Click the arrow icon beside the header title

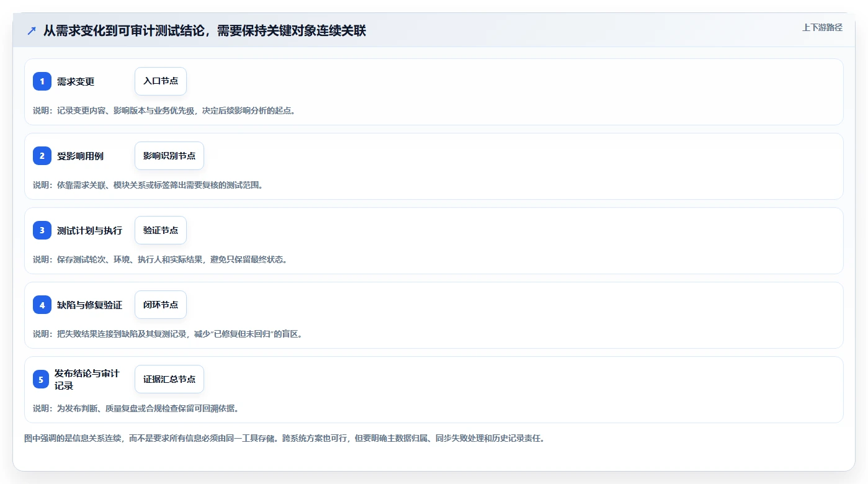pyautogui.click(x=32, y=30)
